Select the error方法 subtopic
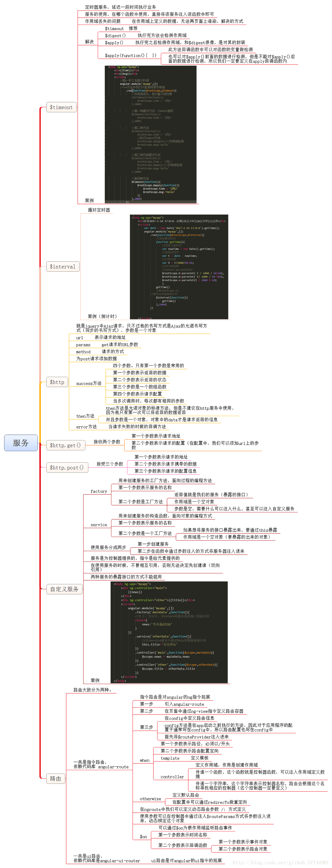 86,427
